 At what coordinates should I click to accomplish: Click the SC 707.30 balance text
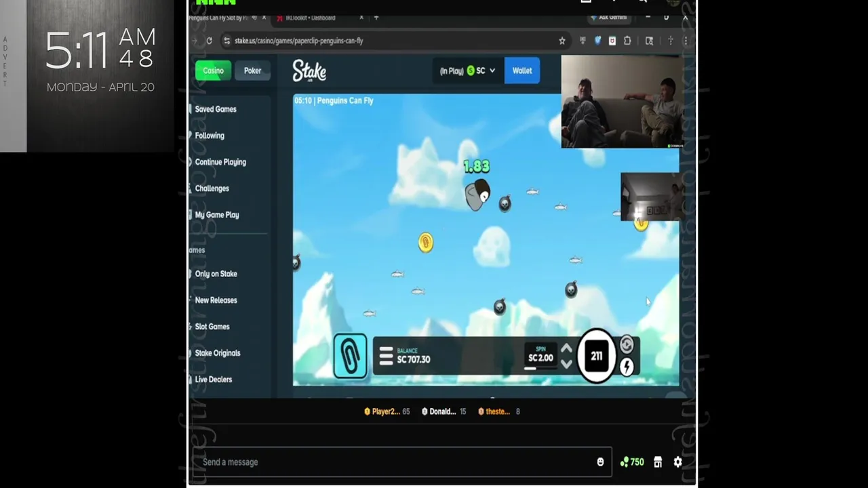[414, 360]
